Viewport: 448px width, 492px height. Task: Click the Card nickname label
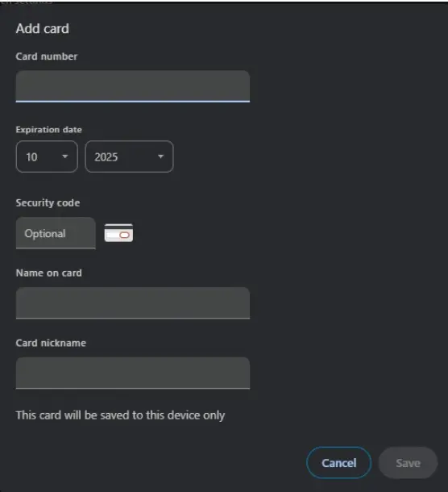click(51, 343)
